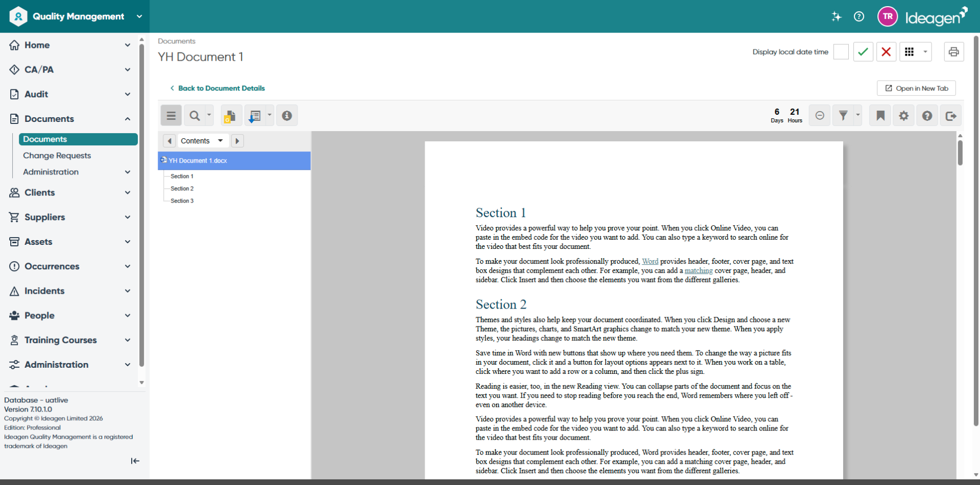Open the filter funnel tool
Viewport: 980px width, 485px height.
[x=843, y=116]
